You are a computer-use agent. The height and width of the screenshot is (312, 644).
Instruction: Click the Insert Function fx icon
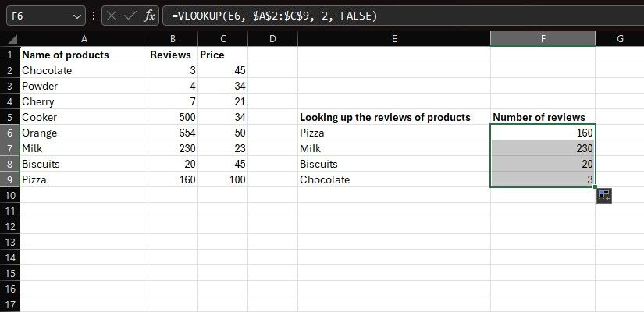tap(150, 16)
